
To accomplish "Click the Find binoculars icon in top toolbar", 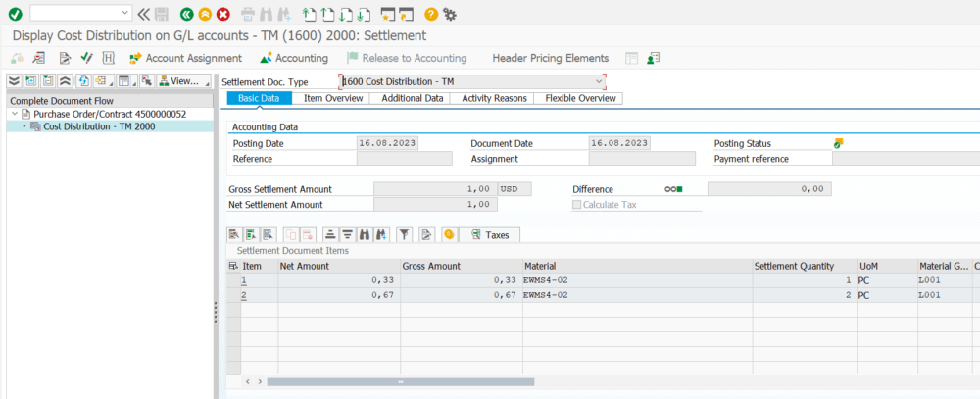I will 267,13.
